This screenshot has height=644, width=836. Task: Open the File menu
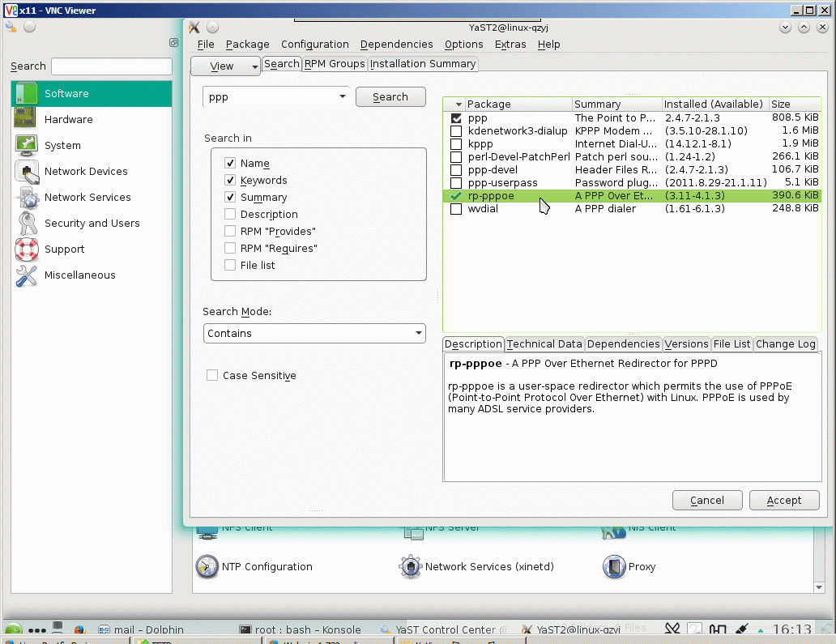coord(205,45)
